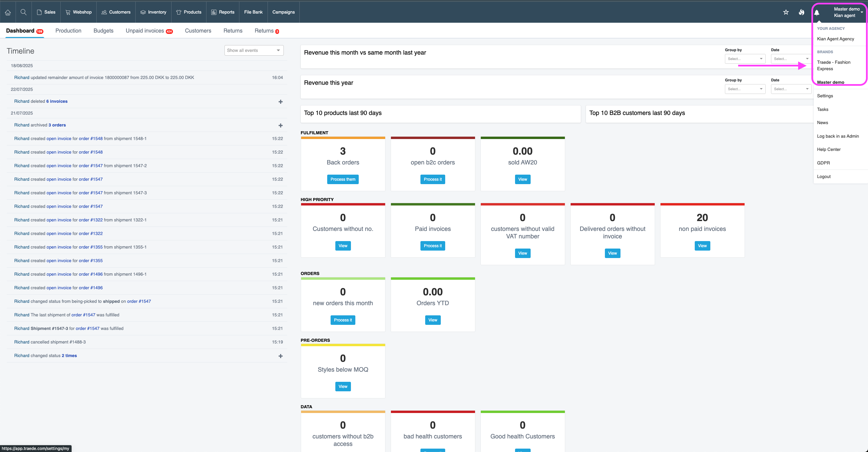Switch to the Production tab

[68, 31]
